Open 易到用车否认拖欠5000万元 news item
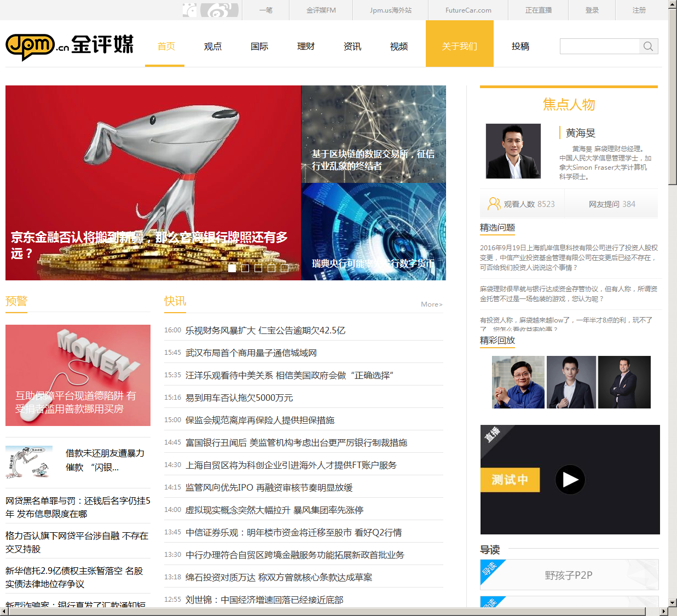The image size is (677, 616). point(239,398)
